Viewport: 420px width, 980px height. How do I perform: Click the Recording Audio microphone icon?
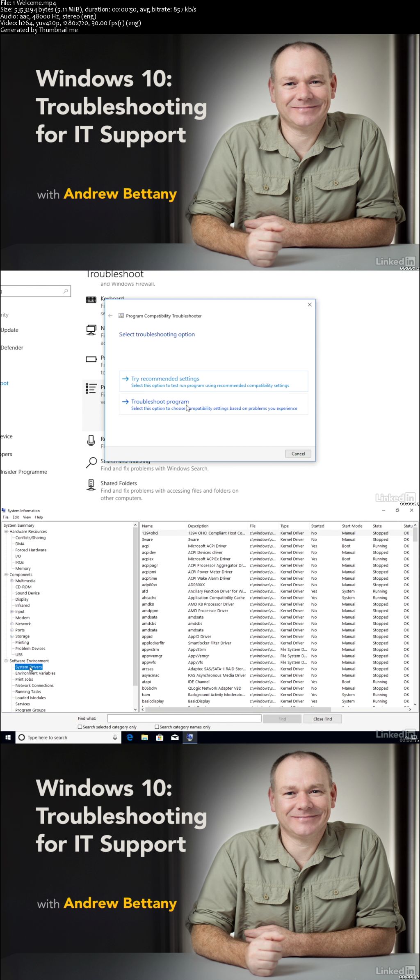pos(91,441)
